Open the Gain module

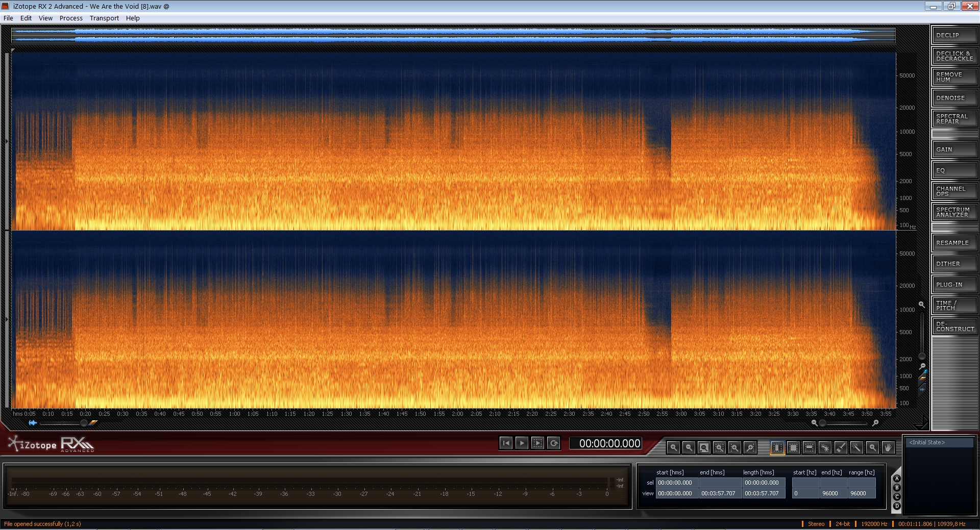(954, 149)
